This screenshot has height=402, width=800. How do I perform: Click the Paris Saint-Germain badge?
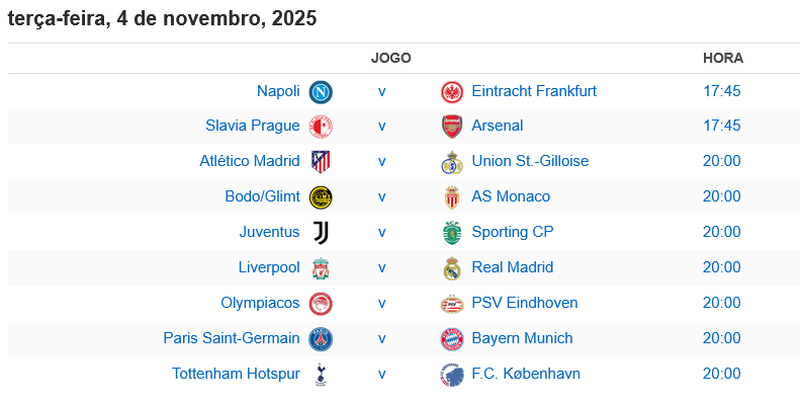[321, 339]
